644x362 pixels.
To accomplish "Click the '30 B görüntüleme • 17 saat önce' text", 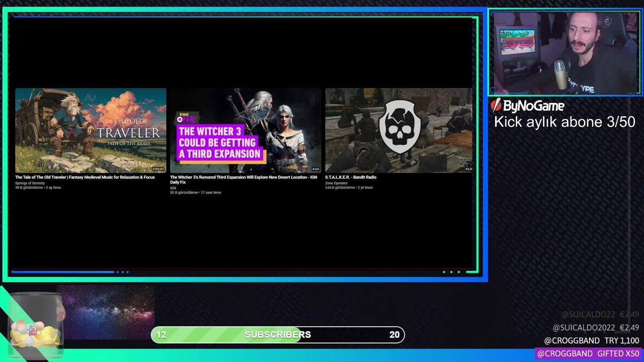I will click(195, 193).
